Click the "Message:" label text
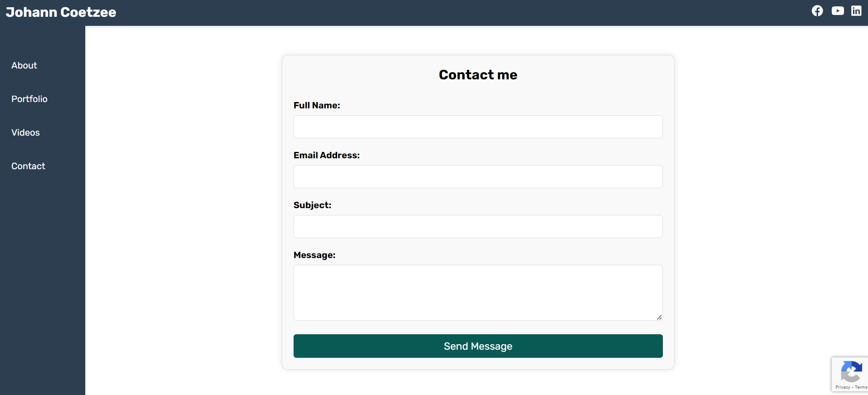 coord(314,255)
